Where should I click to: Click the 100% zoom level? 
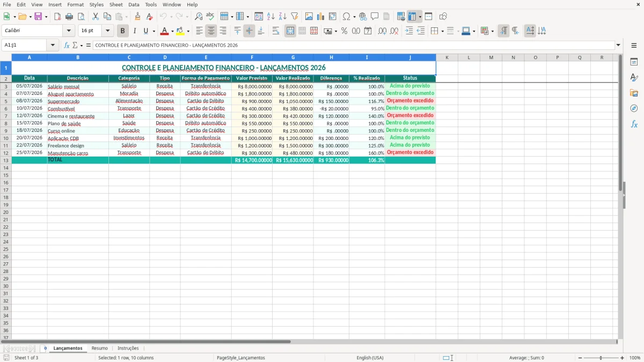634,358
